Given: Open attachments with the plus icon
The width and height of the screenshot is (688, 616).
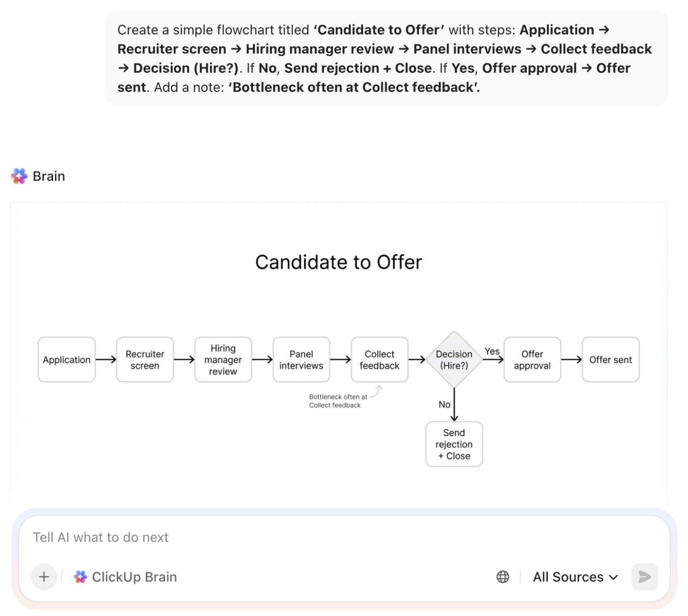Looking at the screenshot, I should pyautogui.click(x=44, y=577).
